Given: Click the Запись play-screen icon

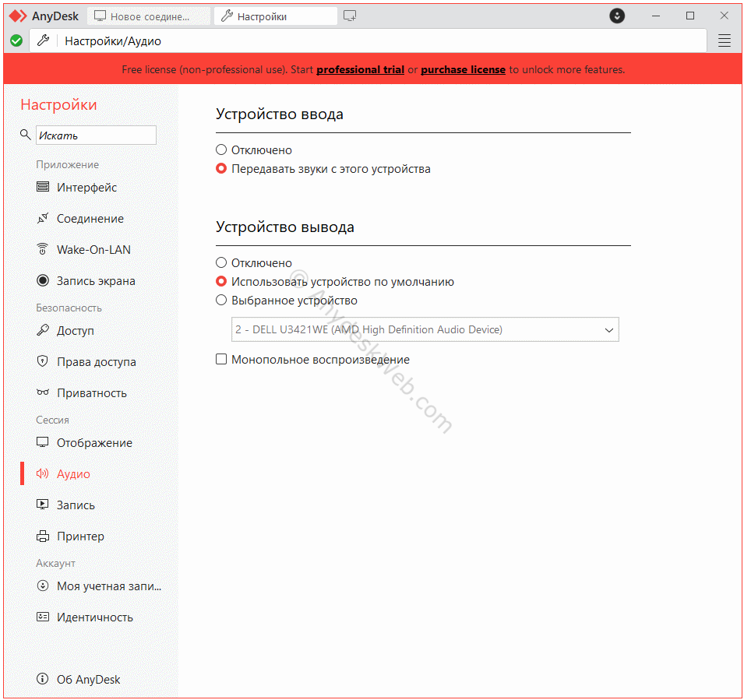Looking at the screenshot, I should click(43, 505).
